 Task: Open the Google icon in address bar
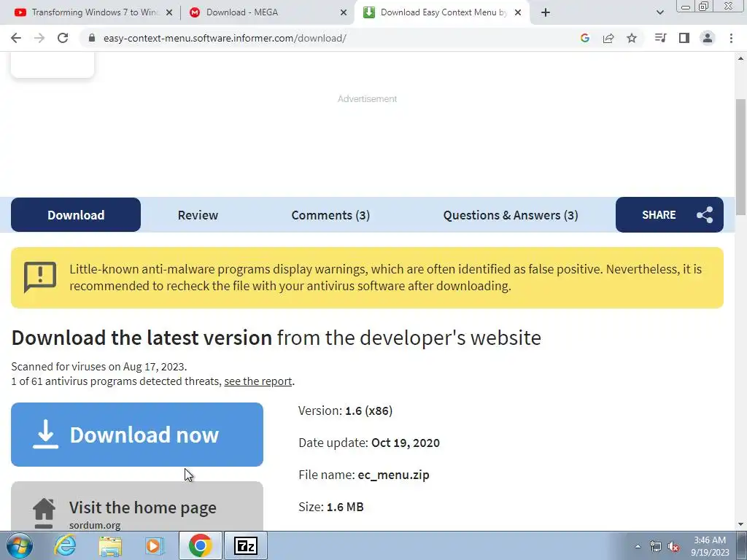(585, 38)
